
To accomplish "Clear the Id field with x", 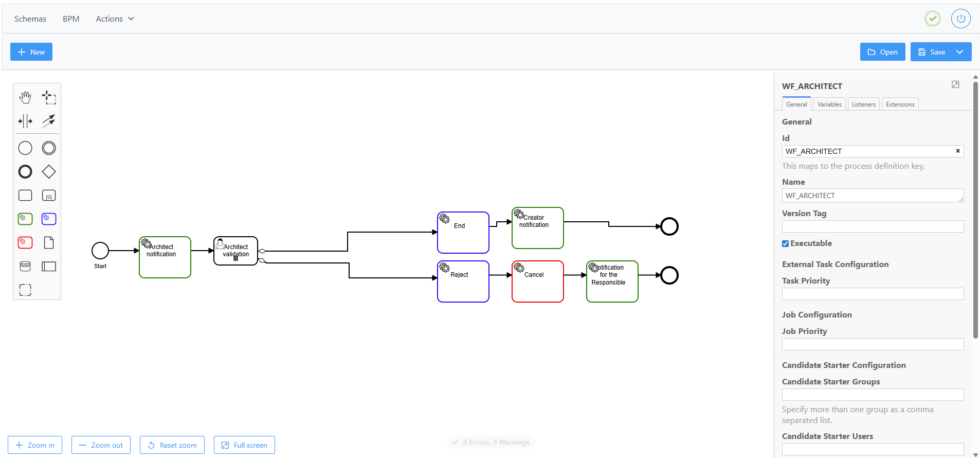I will [957, 151].
